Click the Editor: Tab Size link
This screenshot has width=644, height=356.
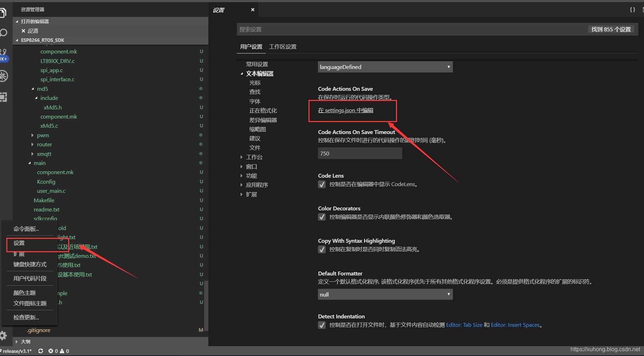click(464, 325)
